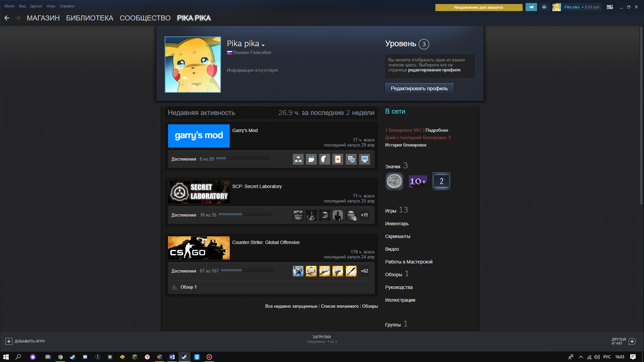
Task: Open the Друзья menu
Action: 36,6
